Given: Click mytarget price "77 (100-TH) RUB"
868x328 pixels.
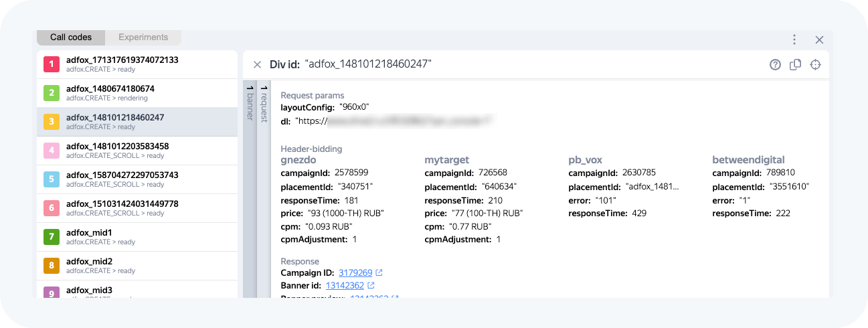Looking at the screenshot, I should pos(487,214).
